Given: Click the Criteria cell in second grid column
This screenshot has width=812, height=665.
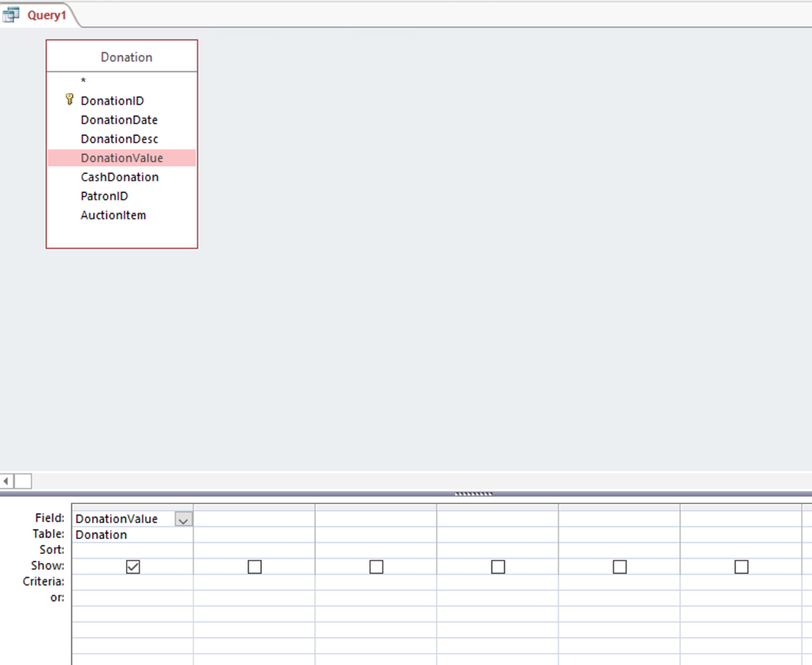Looking at the screenshot, I should pos(255,582).
